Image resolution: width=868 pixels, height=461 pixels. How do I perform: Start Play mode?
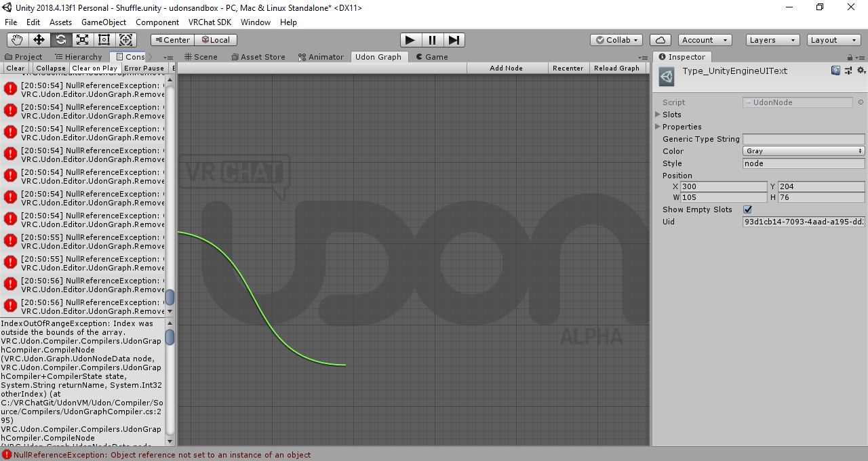tap(410, 40)
